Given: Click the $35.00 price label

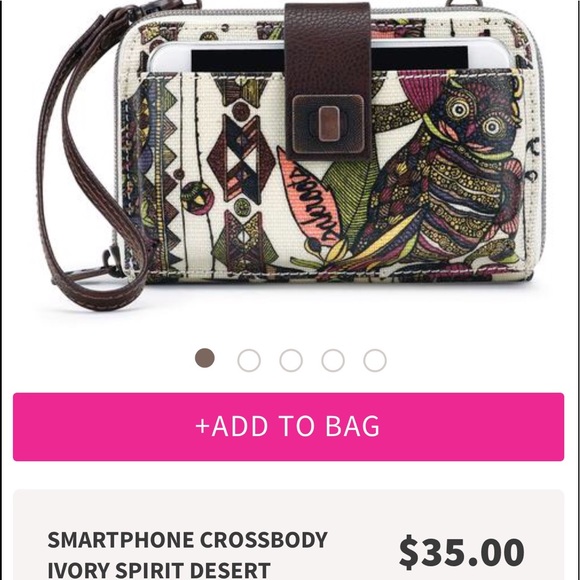Looking at the screenshot, I should (x=461, y=552).
